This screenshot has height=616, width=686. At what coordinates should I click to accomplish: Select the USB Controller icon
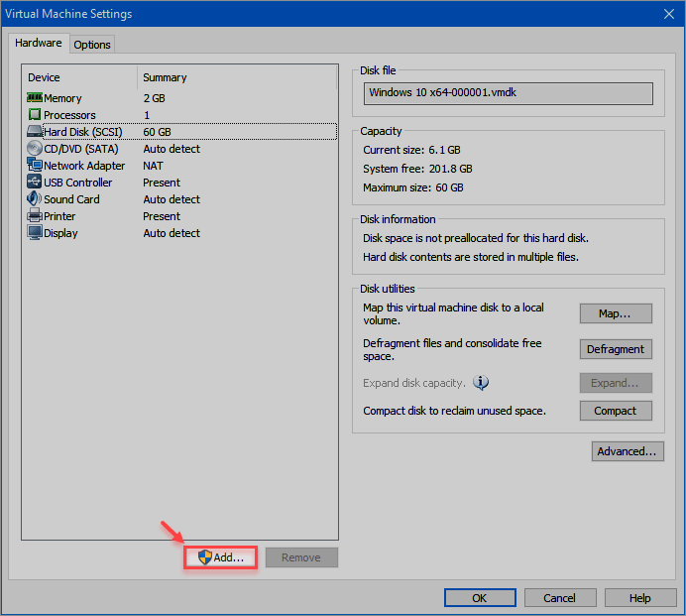pyautogui.click(x=35, y=183)
